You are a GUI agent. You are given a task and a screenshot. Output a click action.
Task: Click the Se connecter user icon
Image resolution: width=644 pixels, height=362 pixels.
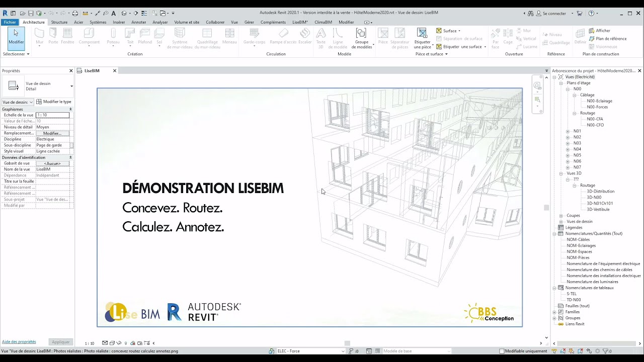click(x=539, y=13)
